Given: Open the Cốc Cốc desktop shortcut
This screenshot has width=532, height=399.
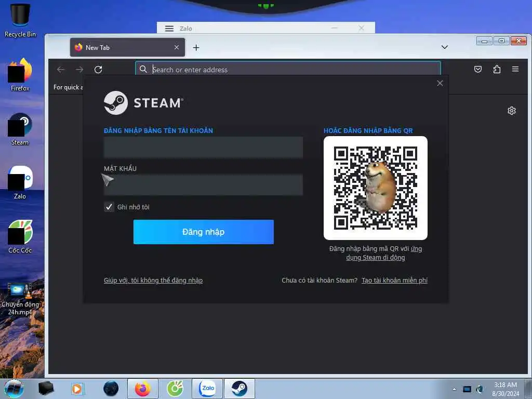Looking at the screenshot, I should [x=20, y=236].
